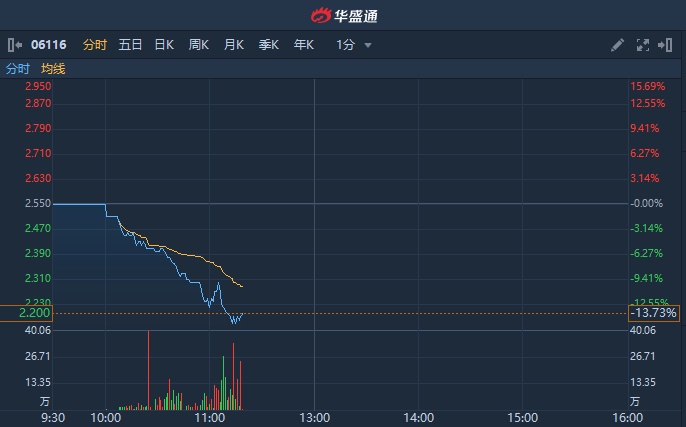
Task: Toggle the 均线 average line indicator
Action: 53,69
